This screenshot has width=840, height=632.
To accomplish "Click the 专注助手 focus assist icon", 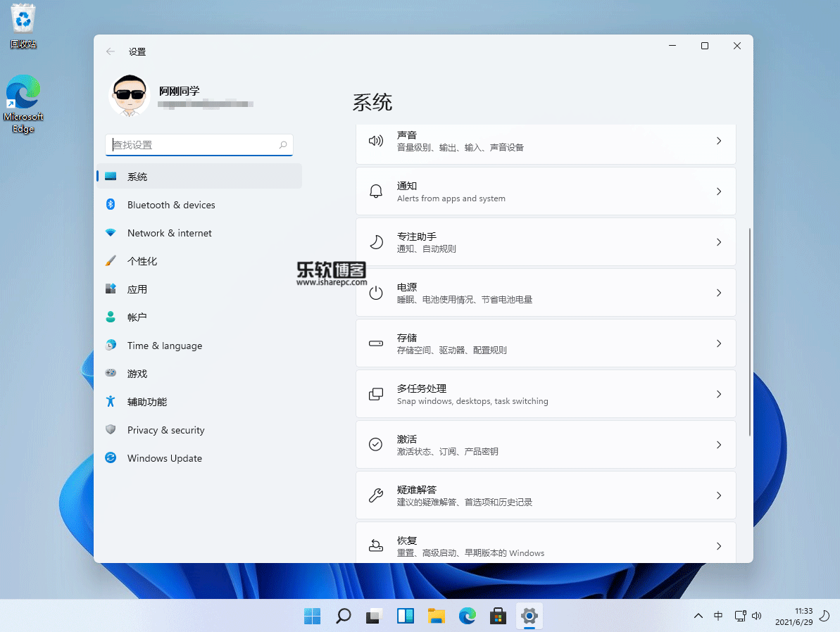I will tap(375, 241).
